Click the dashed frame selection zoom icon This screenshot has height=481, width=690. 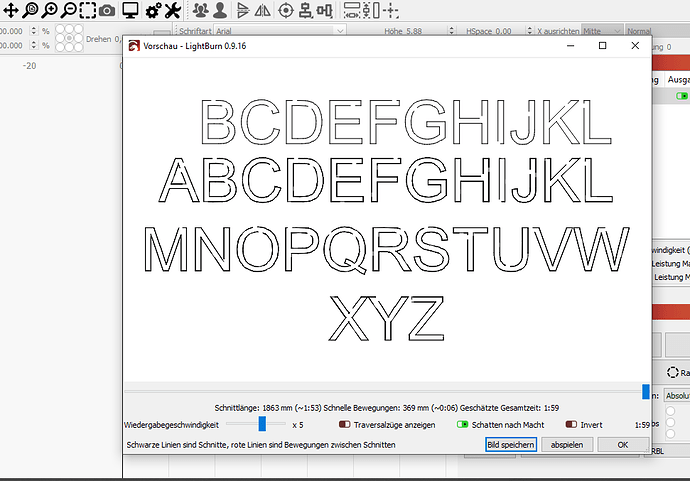[88, 10]
